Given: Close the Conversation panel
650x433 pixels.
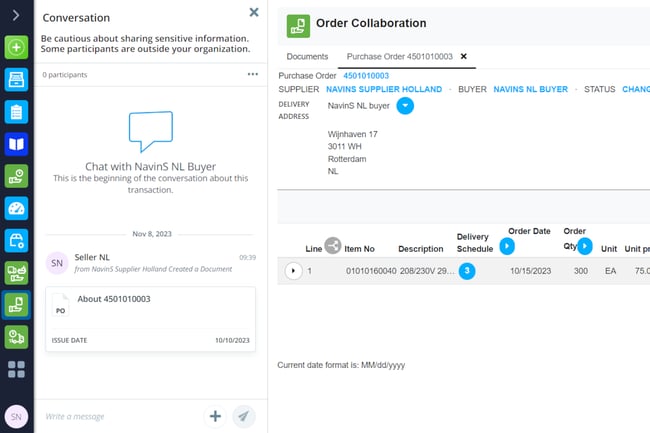Looking at the screenshot, I should [253, 13].
